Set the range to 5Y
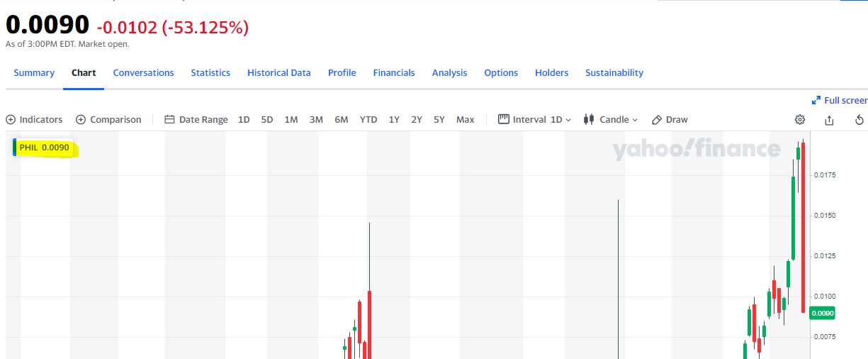The width and height of the screenshot is (868, 359). (439, 120)
